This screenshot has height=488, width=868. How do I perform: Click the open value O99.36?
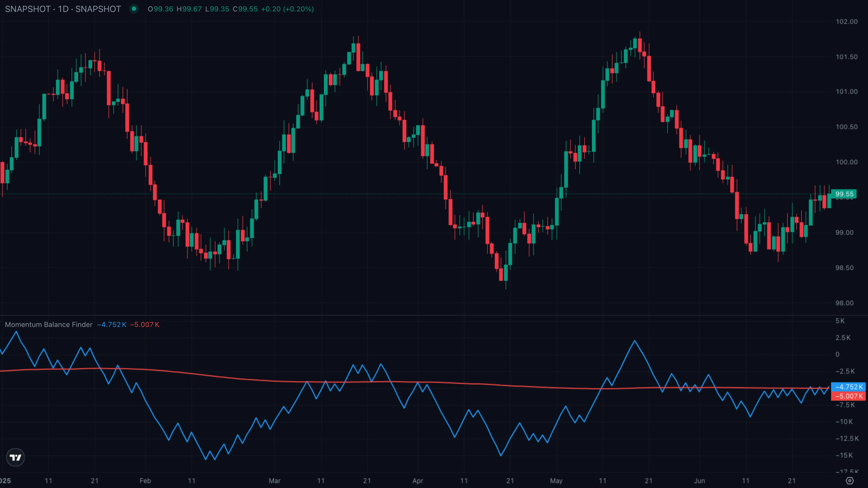click(160, 9)
